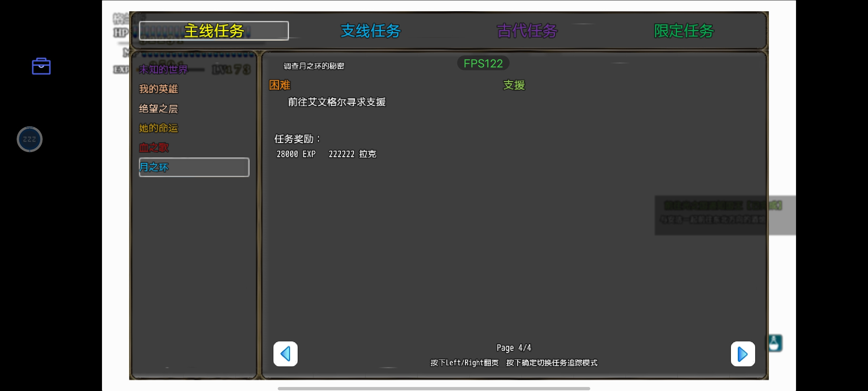
Task: Click the FPS122 counter badge
Action: [483, 63]
